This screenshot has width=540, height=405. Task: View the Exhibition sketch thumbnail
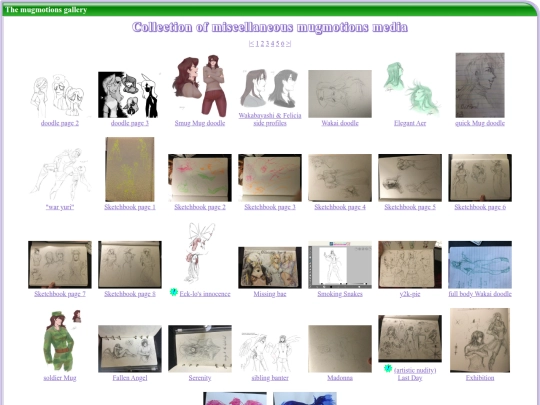coord(480,340)
